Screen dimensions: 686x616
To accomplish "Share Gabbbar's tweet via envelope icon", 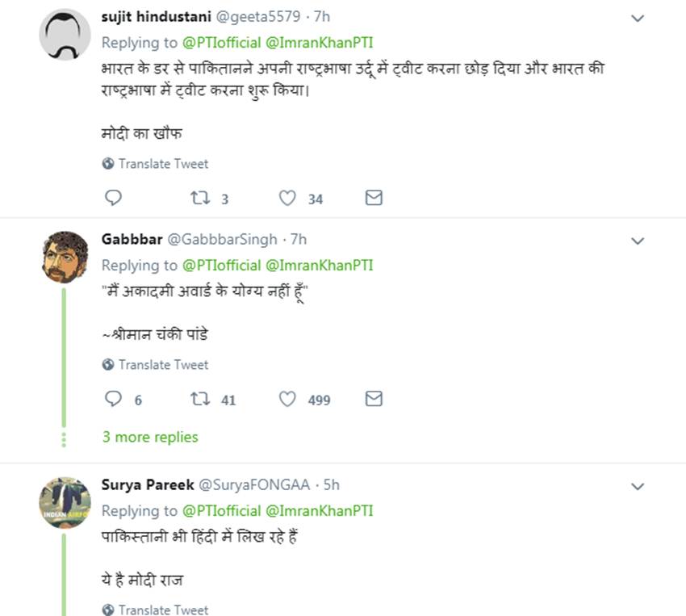I will point(374,399).
